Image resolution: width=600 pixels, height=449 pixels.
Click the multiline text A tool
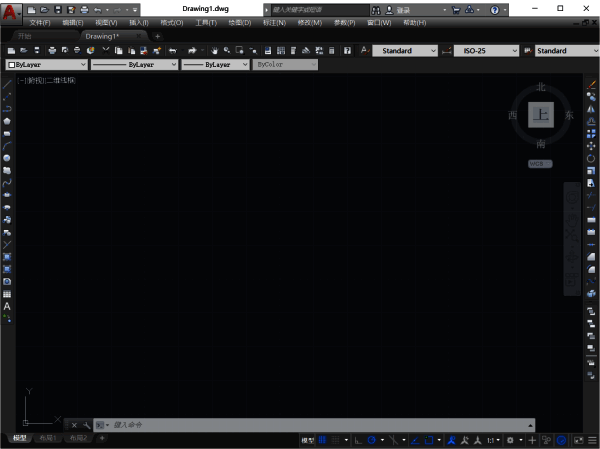pos(7,306)
